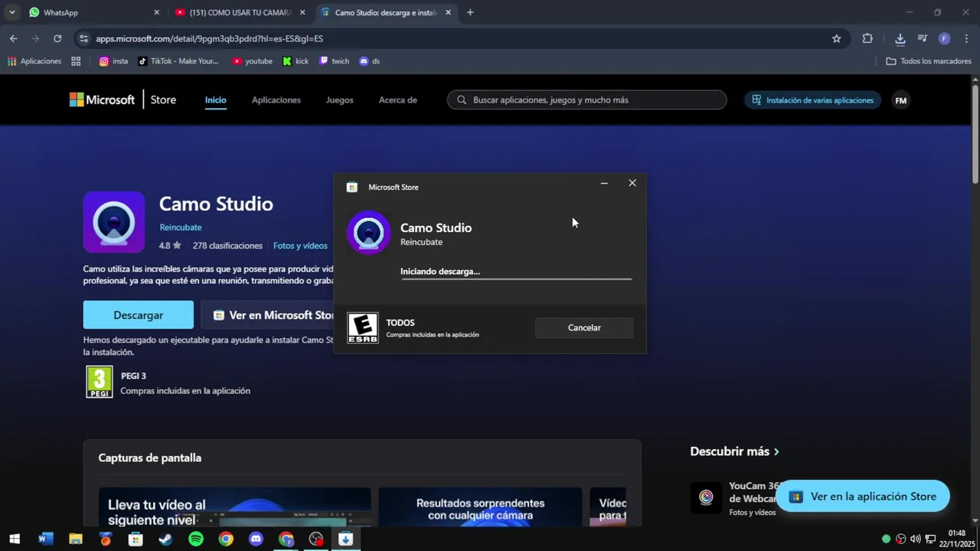Click the Store label next to Microsoft logo

click(163, 99)
